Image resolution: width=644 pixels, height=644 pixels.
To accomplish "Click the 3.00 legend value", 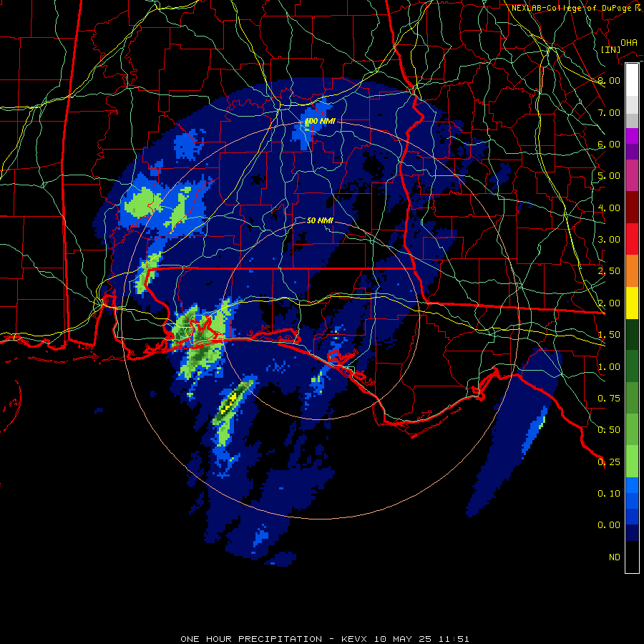I will tap(609, 240).
